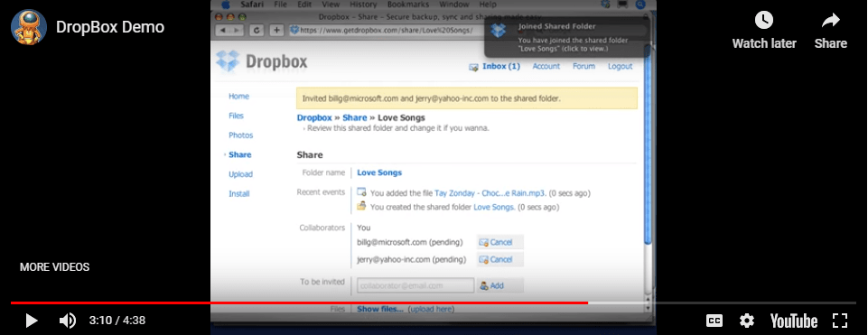Enter fullscreen mode

[840, 321]
